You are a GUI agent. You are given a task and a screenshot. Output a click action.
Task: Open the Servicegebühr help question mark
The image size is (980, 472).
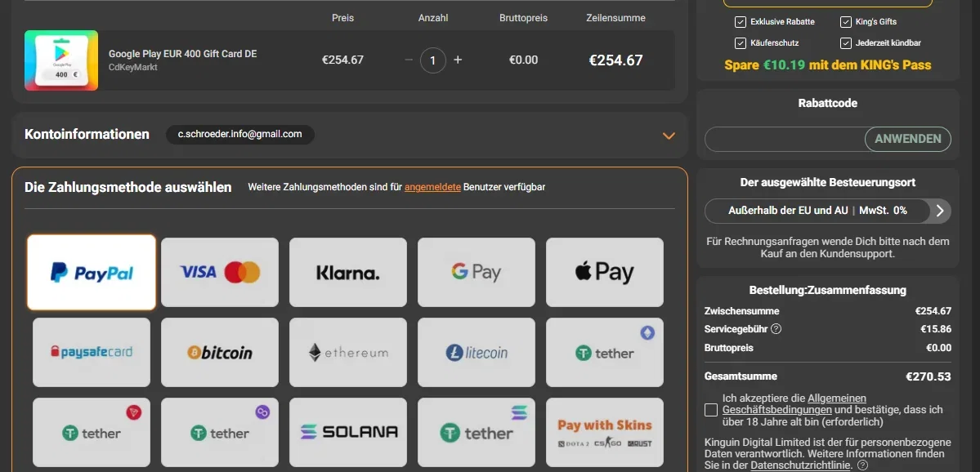pyautogui.click(x=776, y=328)
